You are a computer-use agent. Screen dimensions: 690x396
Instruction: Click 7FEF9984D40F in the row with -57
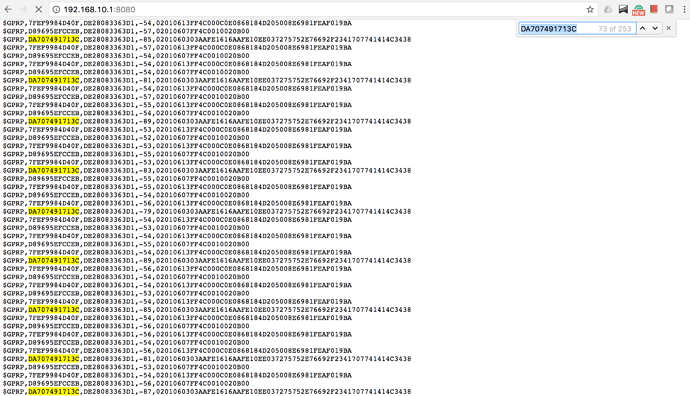tap(54, 48)
